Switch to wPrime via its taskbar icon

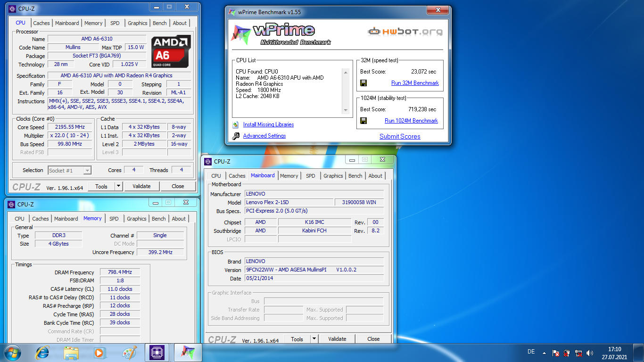pyautogui.click(x=188, y=353)
